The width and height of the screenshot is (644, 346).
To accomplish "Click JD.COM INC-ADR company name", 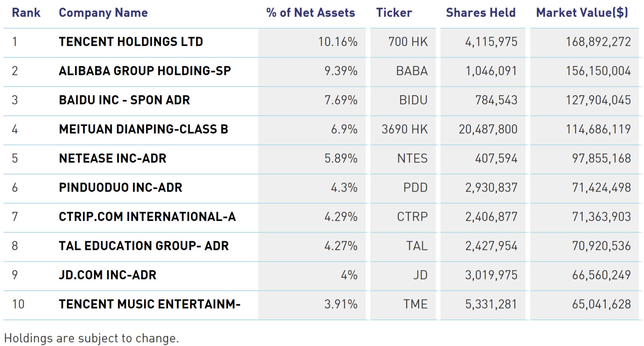I will coord(107,275).
